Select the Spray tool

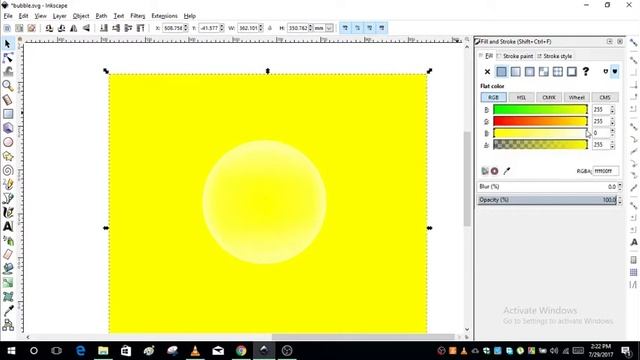(8, 240)
